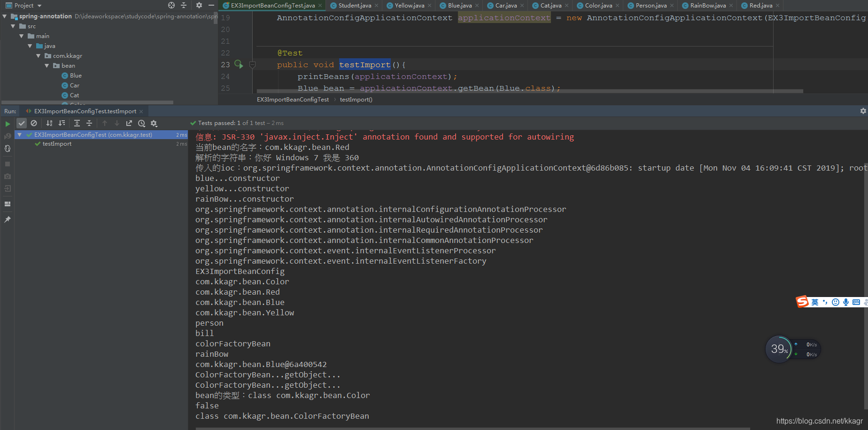Fold testImport method in gutter
The image size is (868, 430).
point(252,65)
